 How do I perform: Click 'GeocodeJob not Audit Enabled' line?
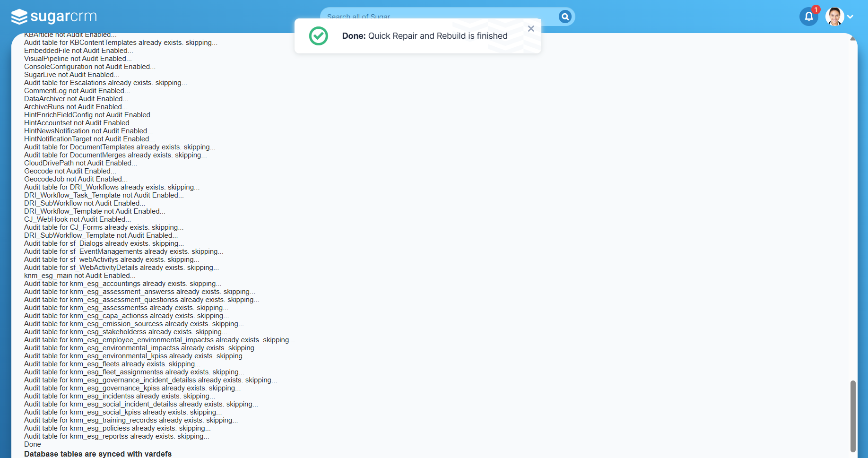pos(76,179)
